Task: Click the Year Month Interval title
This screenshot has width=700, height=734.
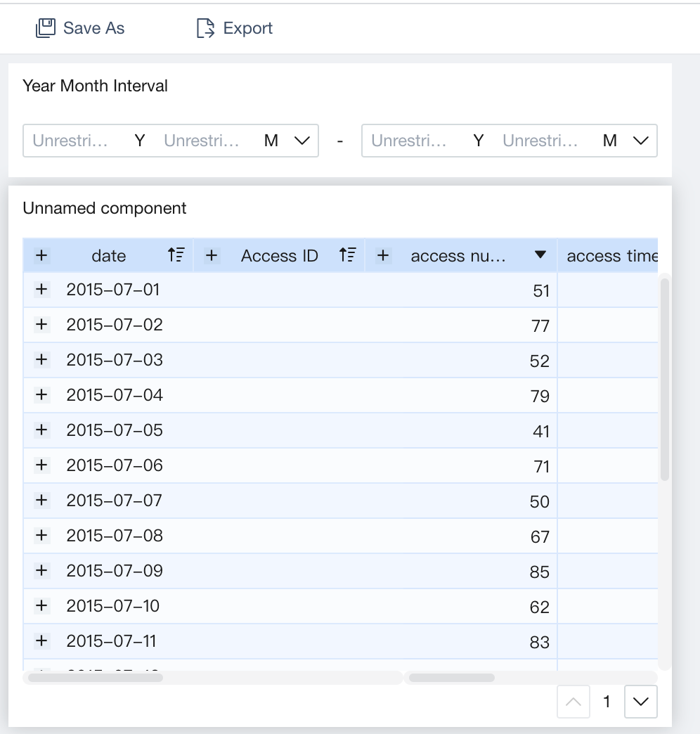Action: click(95, 86)
